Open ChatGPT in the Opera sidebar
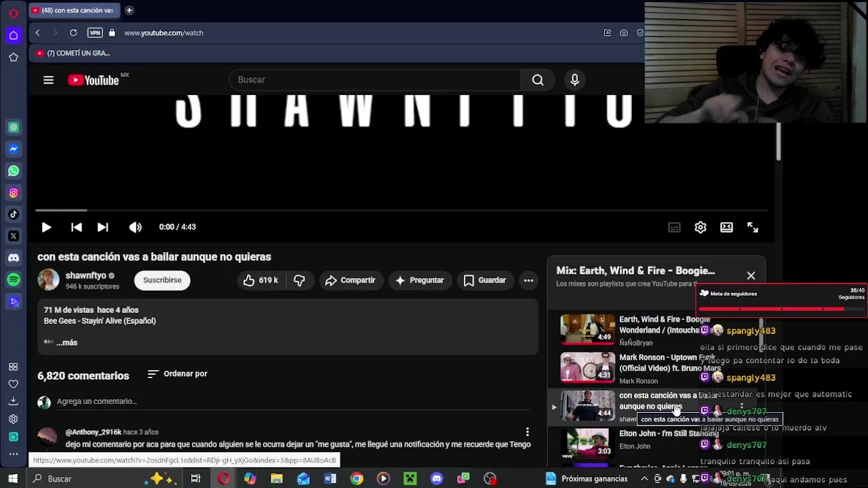The width and height of the screenshot is (868, 488). [x=14, y=127]
